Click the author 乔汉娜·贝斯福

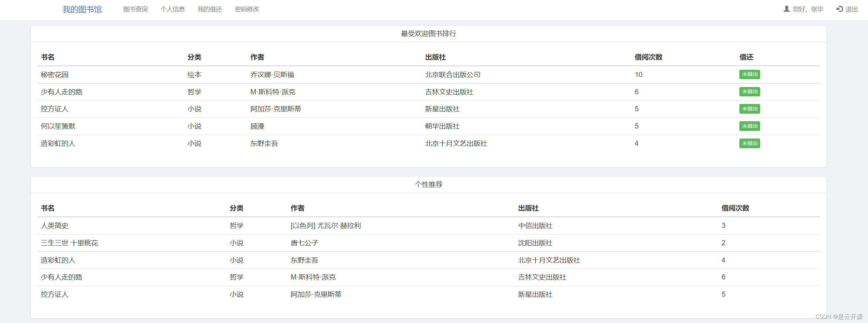272,75
